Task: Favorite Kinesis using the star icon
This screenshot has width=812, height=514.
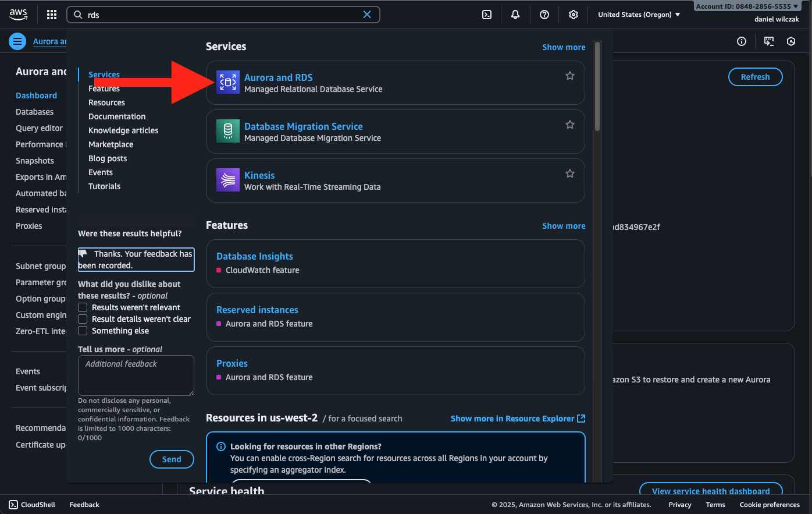Action: coord(570,173)
